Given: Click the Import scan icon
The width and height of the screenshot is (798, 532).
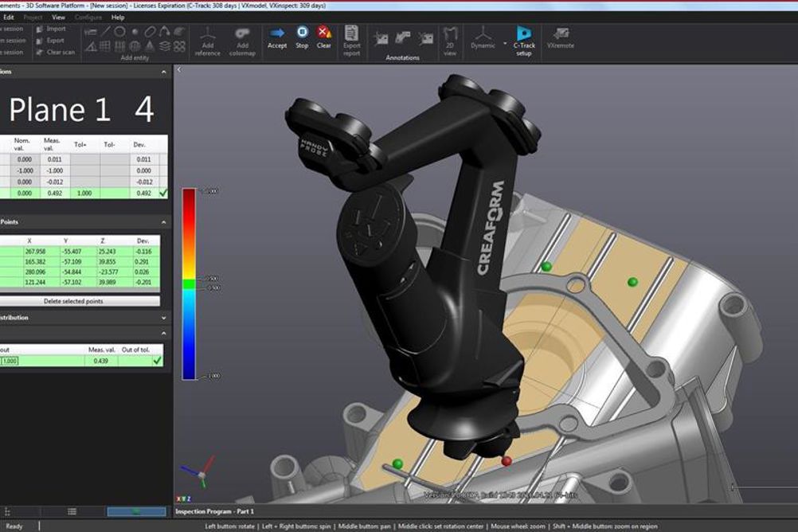Looking at the screenshot, I should pyautogui.click(x=40, y=29).
